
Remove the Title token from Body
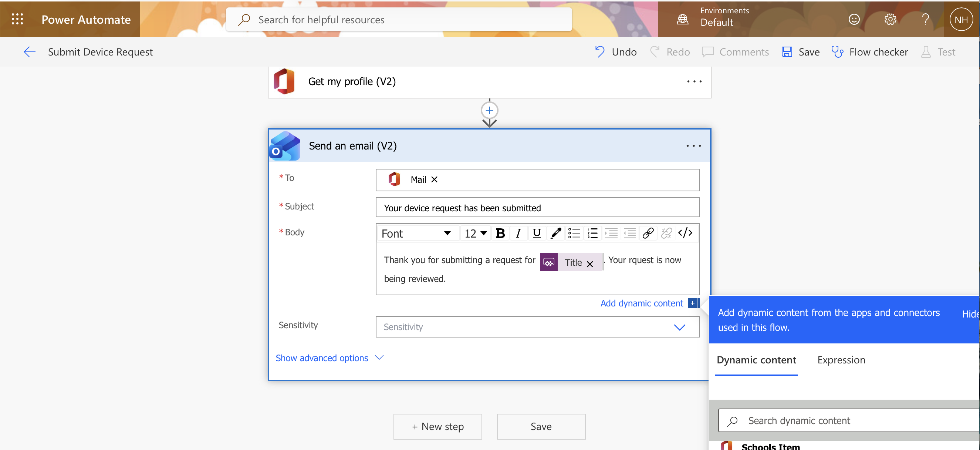point(590,263)
